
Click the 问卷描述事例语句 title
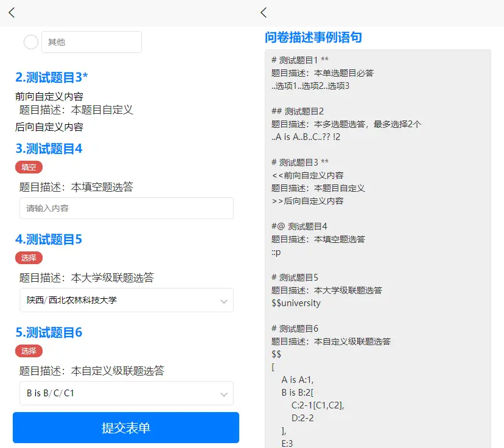[313, 38]
